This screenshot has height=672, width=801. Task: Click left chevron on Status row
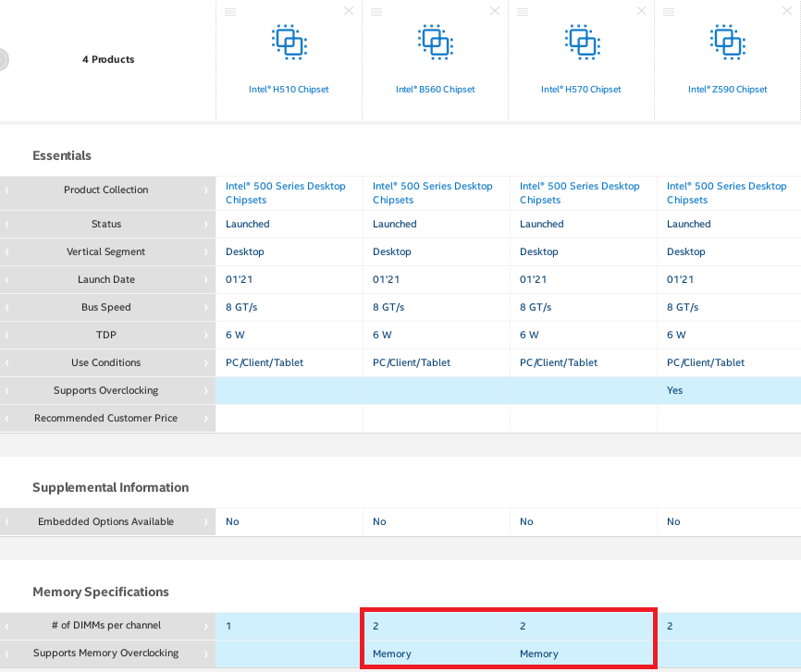tap(7, 225)
